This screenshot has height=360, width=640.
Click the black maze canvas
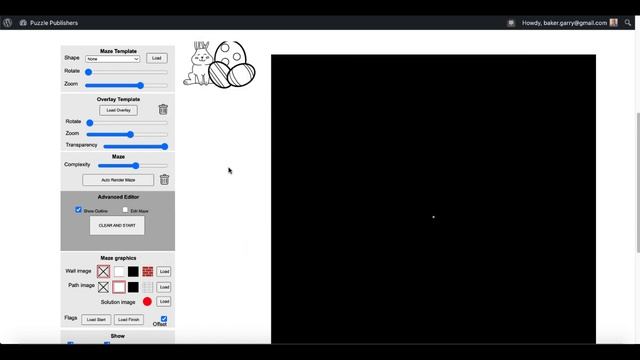tap(433, 199)
